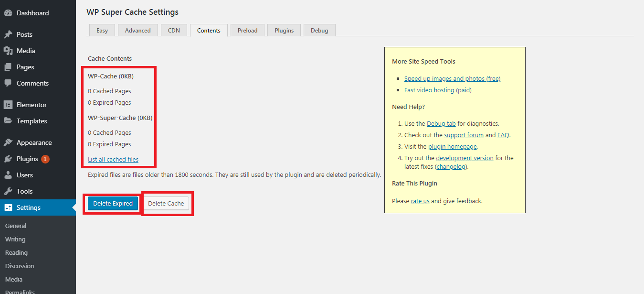Viewport: 644px width, 294px height.
Task: Click the Rate This Plugin heading
Action: 414,183
